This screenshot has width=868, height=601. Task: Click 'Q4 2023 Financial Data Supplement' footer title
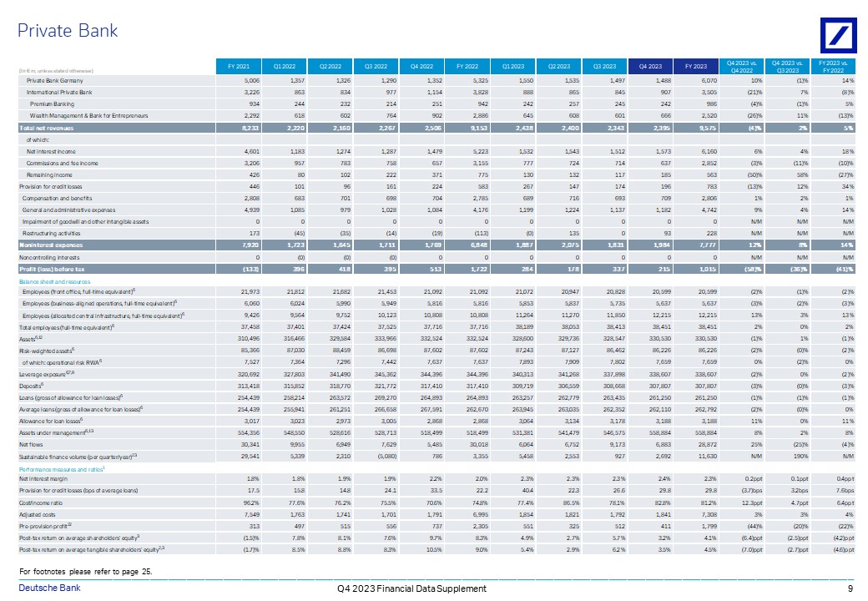point(411,588)
